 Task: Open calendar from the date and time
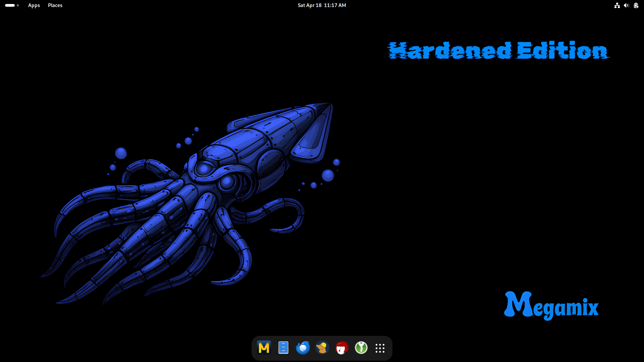pos(322,5)
